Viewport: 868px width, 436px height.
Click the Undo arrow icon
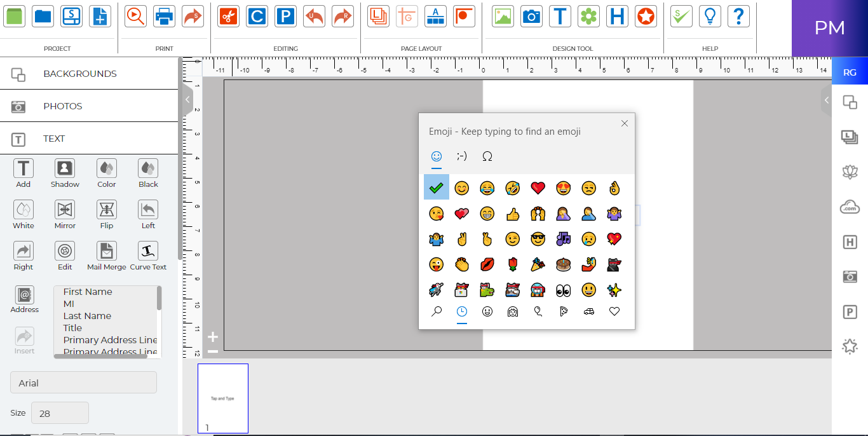314,16
